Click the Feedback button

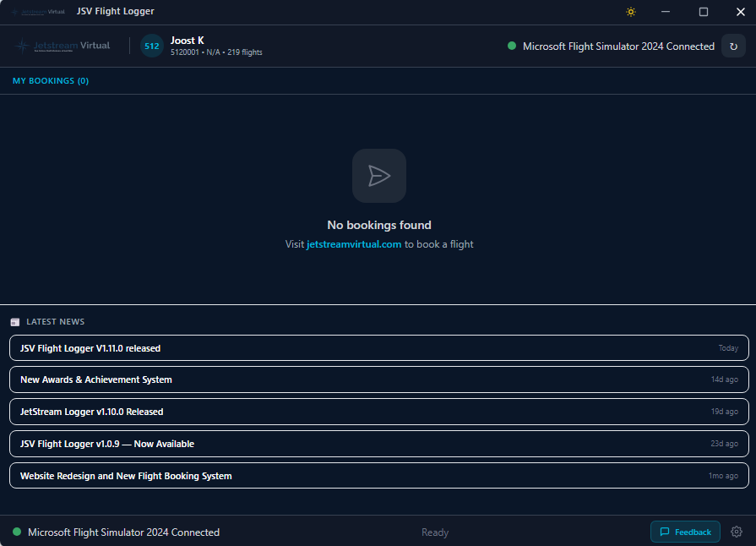685,532
